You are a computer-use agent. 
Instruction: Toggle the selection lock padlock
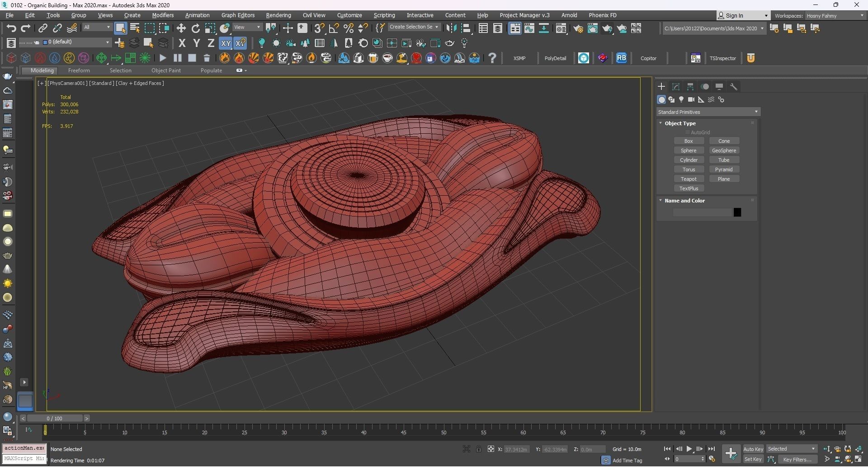[478, 449]
